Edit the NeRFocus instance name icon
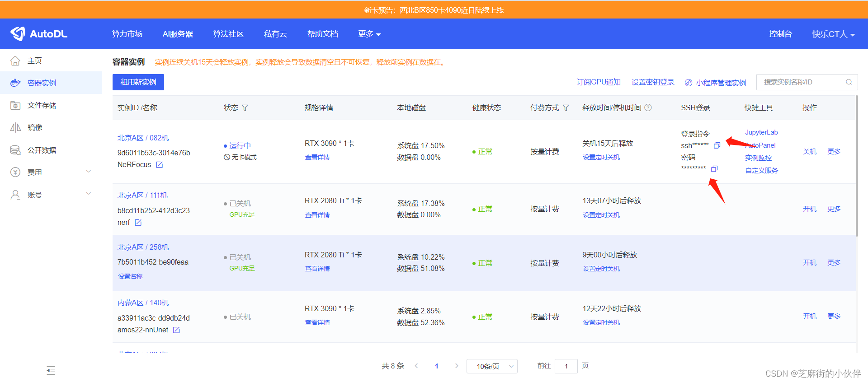 point(159,165)
